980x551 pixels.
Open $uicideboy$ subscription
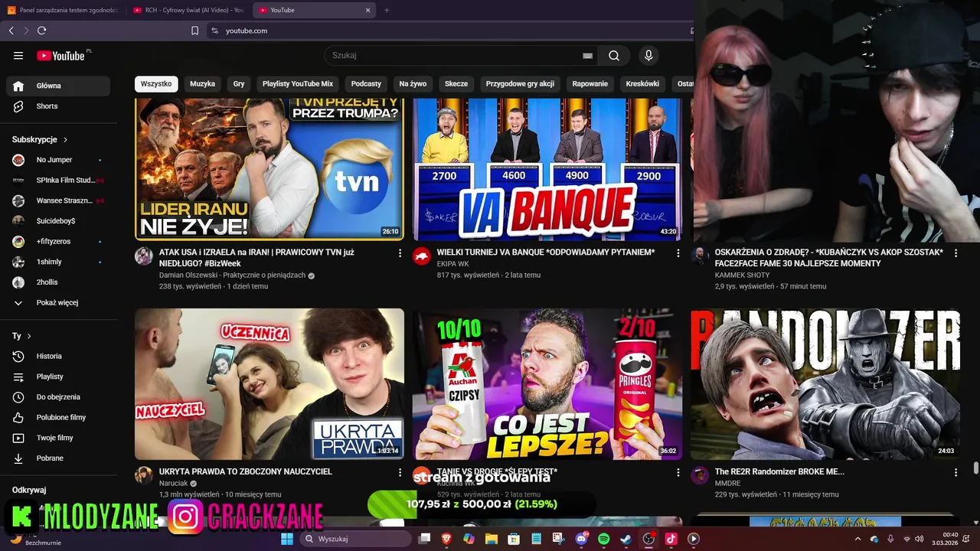pos(58,221)
